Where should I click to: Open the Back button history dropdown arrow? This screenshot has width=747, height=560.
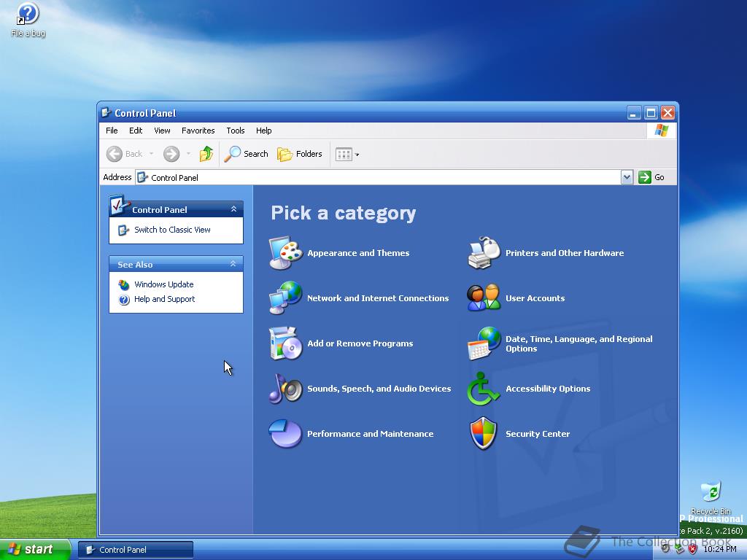click(x=152, y=154)
